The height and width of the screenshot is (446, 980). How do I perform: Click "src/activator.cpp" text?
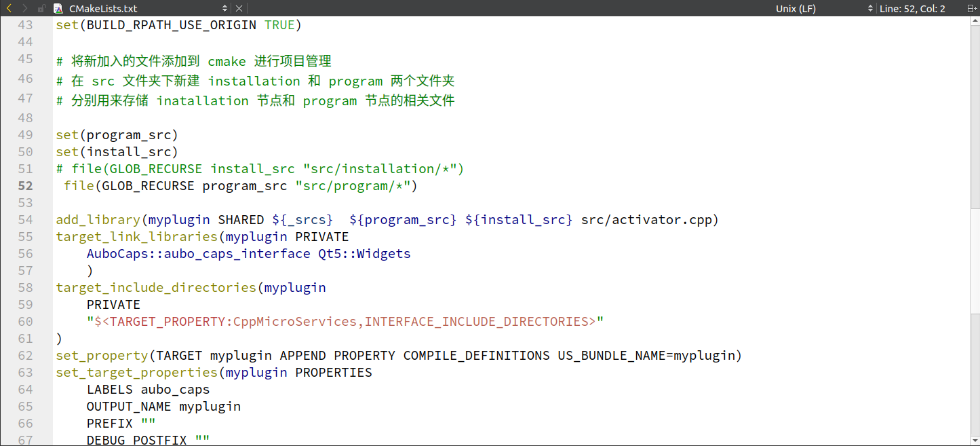646,219
